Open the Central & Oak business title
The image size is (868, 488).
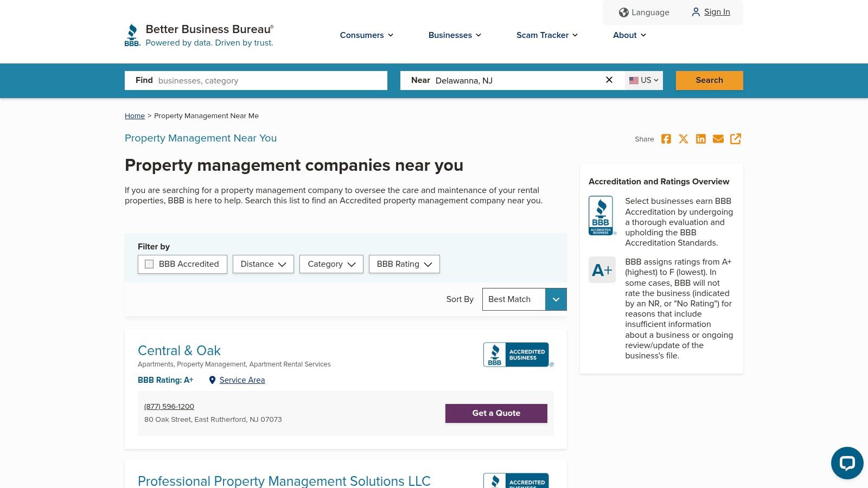pyautogui.click(x=179, y=350)
